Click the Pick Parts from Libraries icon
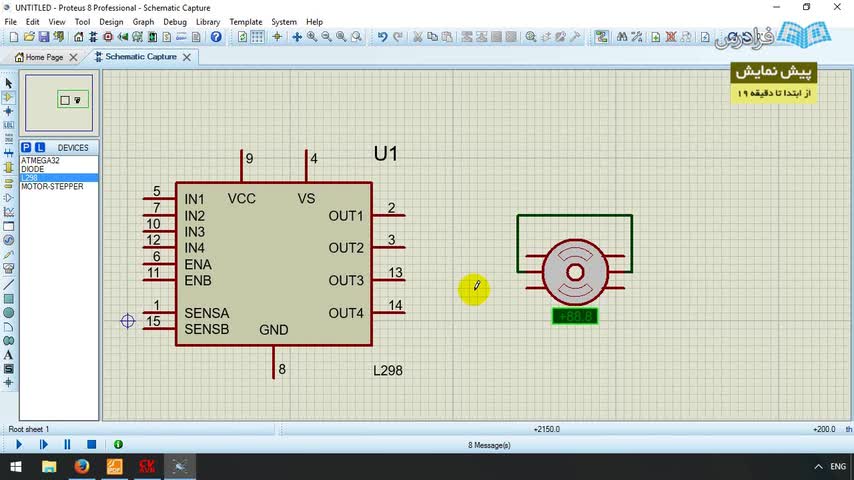This screenshot has height=480, width=854. pyautogui.click(x=531, y=37)
